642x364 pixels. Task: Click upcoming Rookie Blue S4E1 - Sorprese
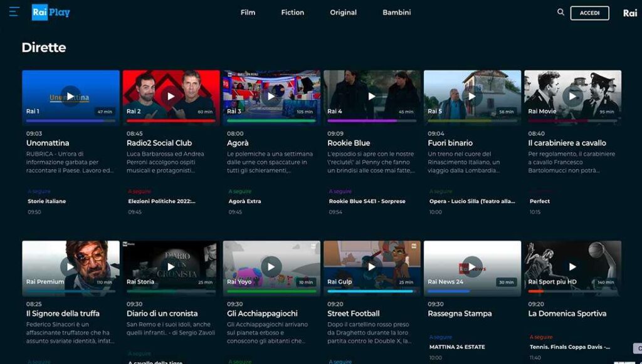click(367, 201)
